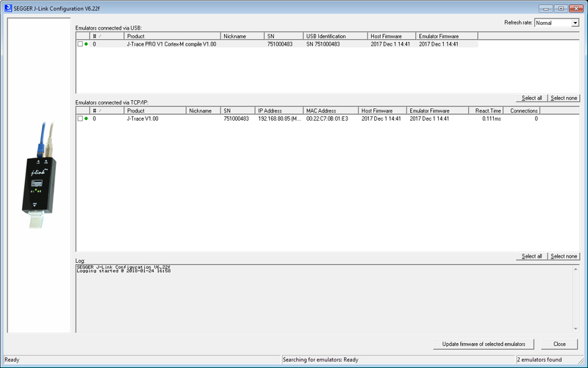
Task: Sort USB list by SN column header
Action: [284, 36]
